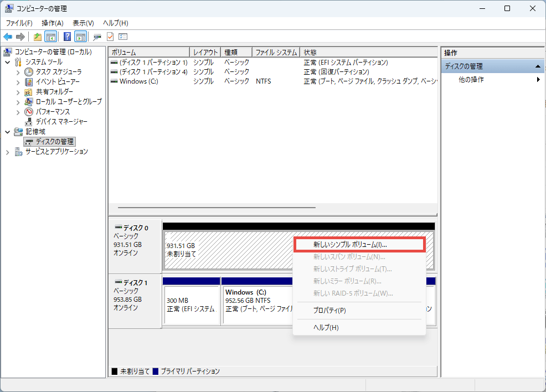The height and width of the screenshot is (392, 546).
Task: Click the checklist settings toolbar icon
Action: tap(123, 37)
